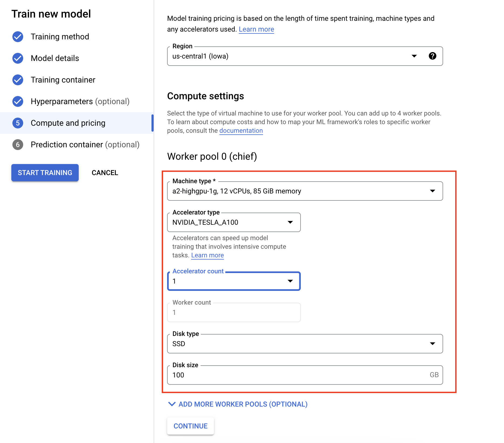Click the Model details checkmark icon
Image resolution: width=504 pixels, height=443 pixels.
[18, 58]
